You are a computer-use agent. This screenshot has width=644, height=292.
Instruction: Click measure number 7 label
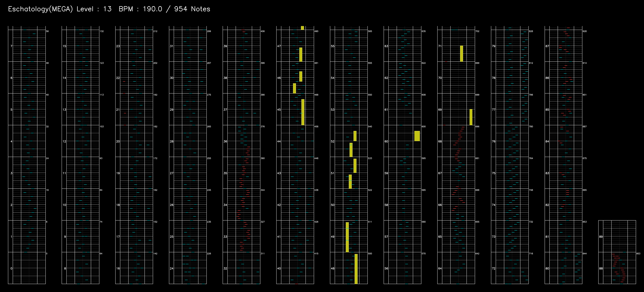[x=11, y=46]
